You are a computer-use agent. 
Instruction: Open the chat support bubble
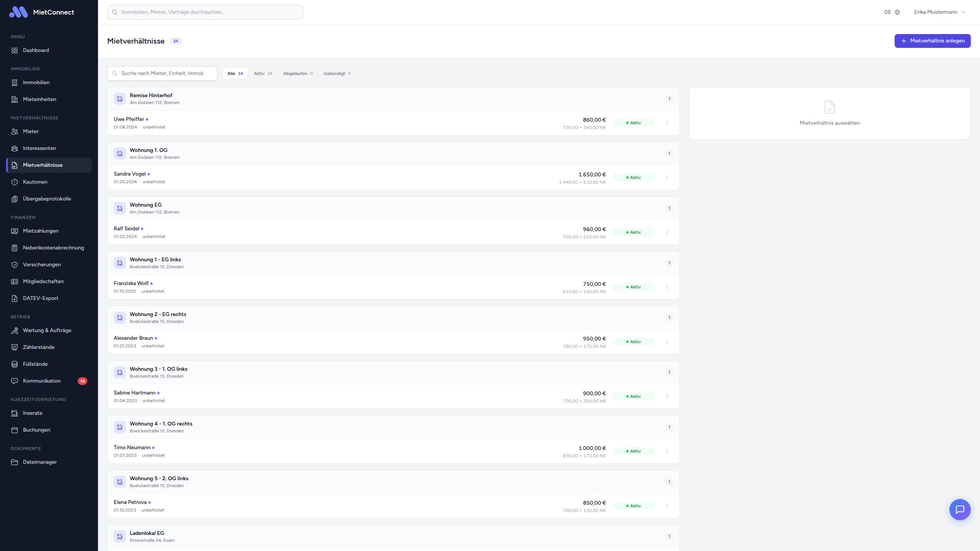click(x=960, y=510)
